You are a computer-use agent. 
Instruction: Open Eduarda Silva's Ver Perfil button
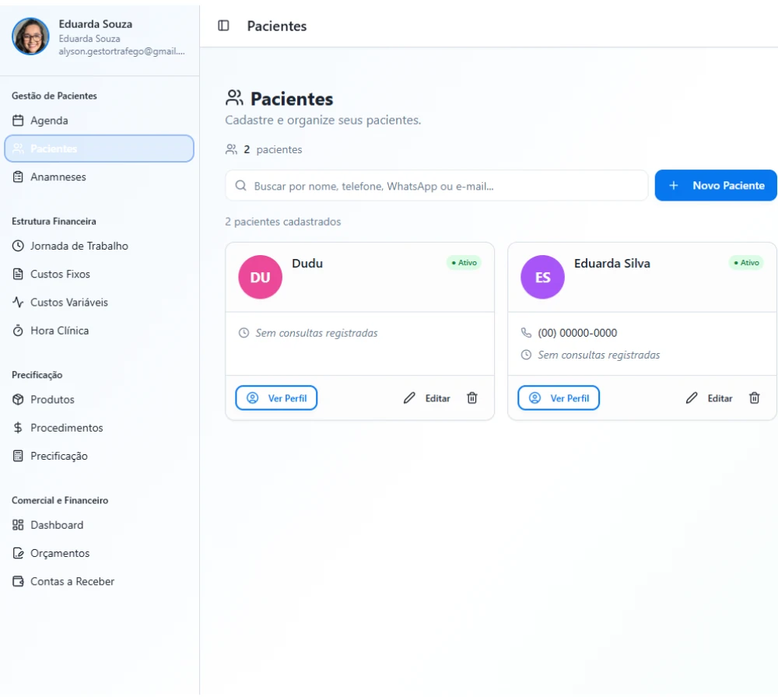pyautogui.click(x=559, y=398)
